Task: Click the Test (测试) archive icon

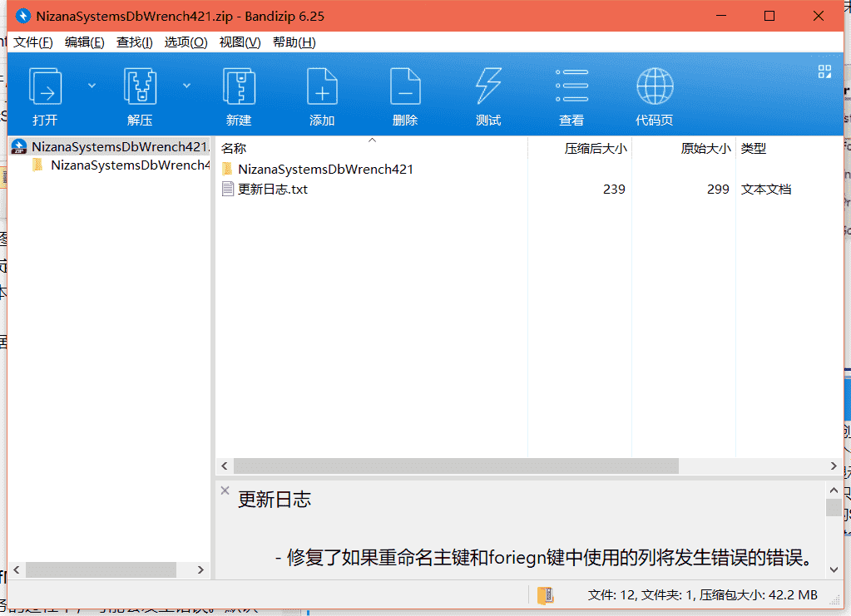Action: coord(488,86)
